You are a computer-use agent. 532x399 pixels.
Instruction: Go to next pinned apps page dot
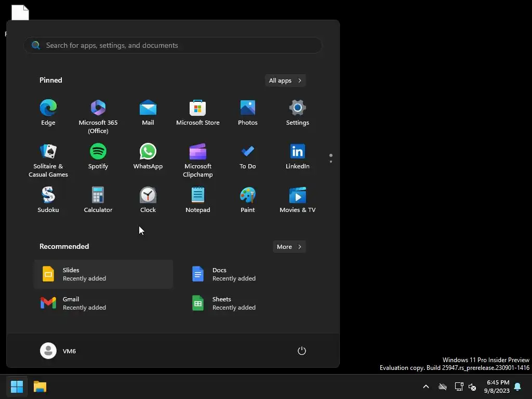pyautogui.click(x=331, y=162)
